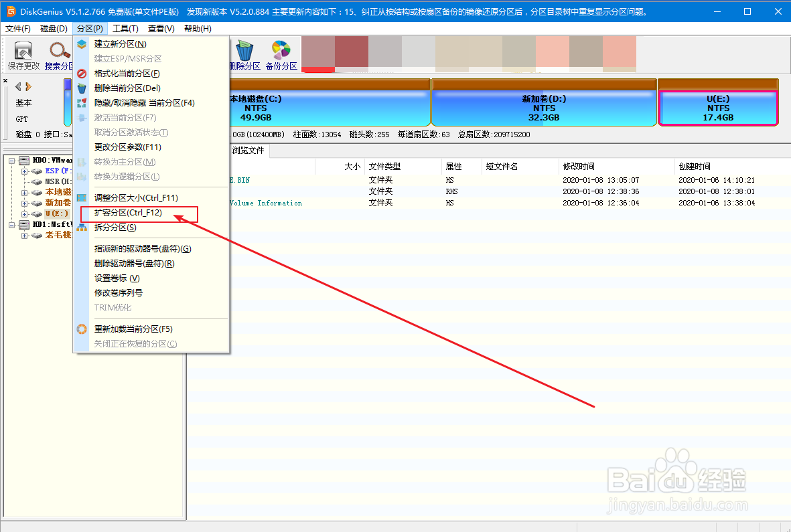Image resolution: width=791 pixels, height=532 pixels.
Task: Click the 搜索分区 search partition magnifier icon
Action: 60,50
